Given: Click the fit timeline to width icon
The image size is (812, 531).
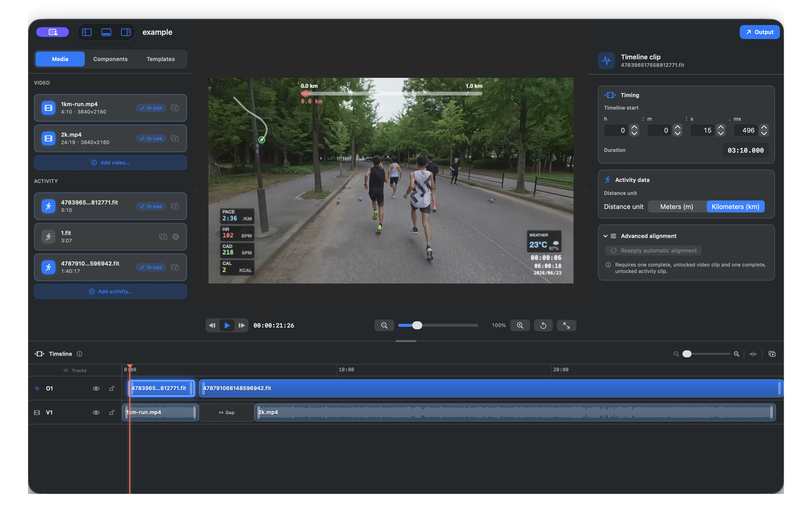Looking at the screenshot, I should pyautogui.click(x=753, y=354).
